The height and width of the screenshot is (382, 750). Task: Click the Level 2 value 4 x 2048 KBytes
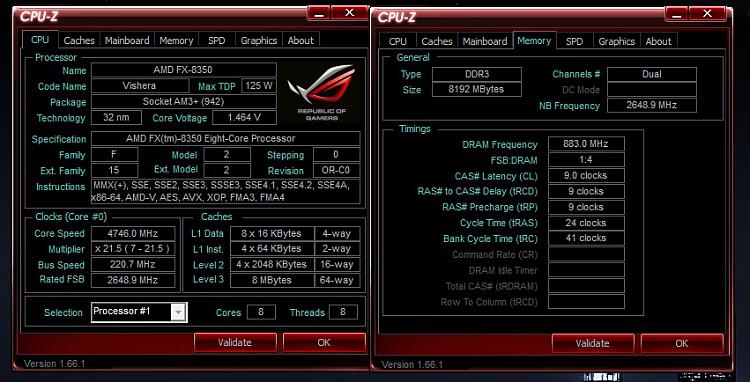[272, 265]
